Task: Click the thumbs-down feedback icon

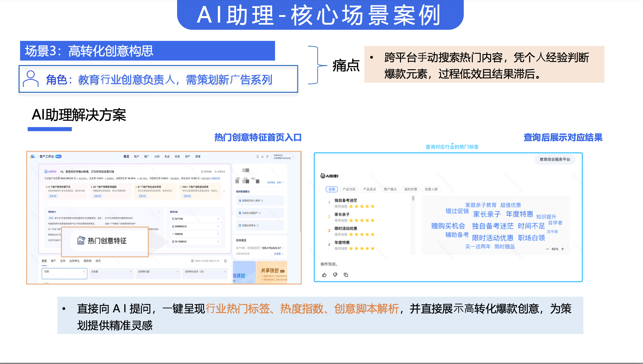Action: tap(335, 275)
